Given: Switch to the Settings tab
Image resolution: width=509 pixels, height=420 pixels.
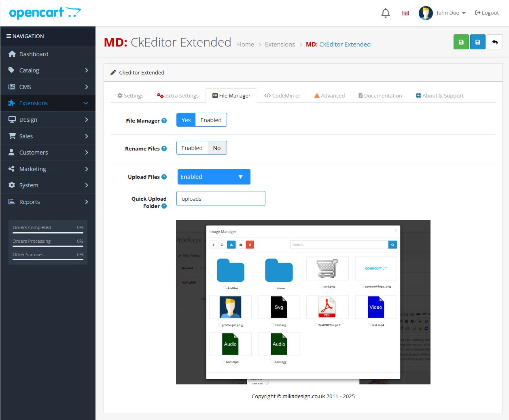Looking at the screenshot, I should pyautogui.click(x=130, y=95).
